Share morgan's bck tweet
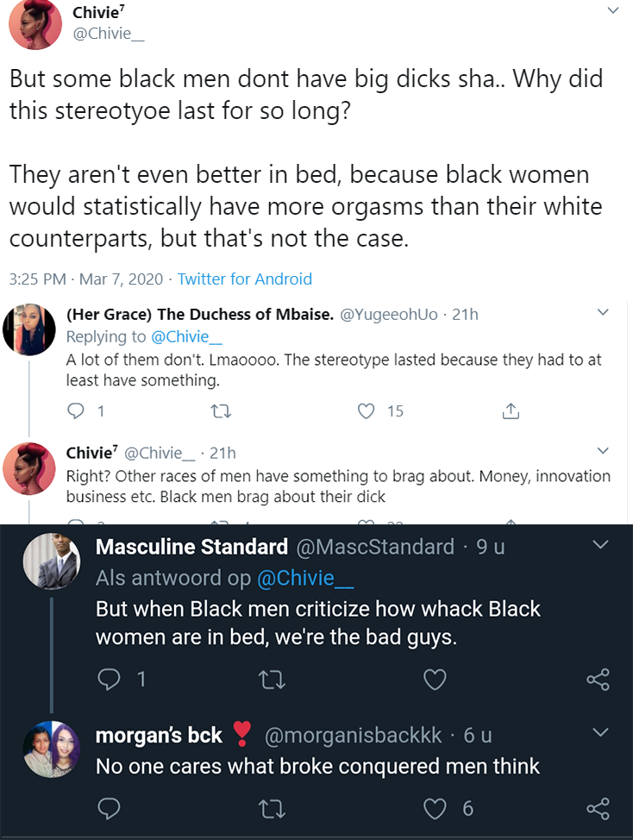The height and width of the screenshot is (840, 633). (x=599, y=808)
